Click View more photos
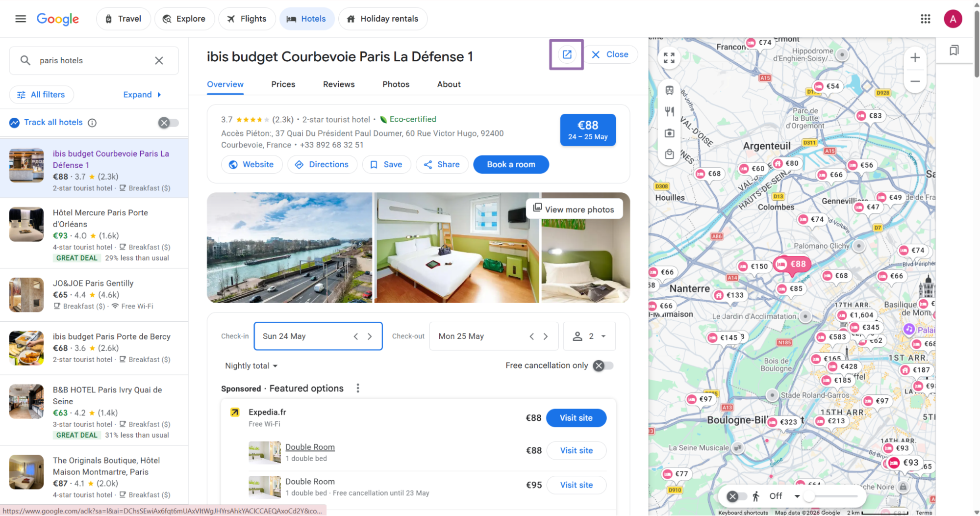 (574, 209)
